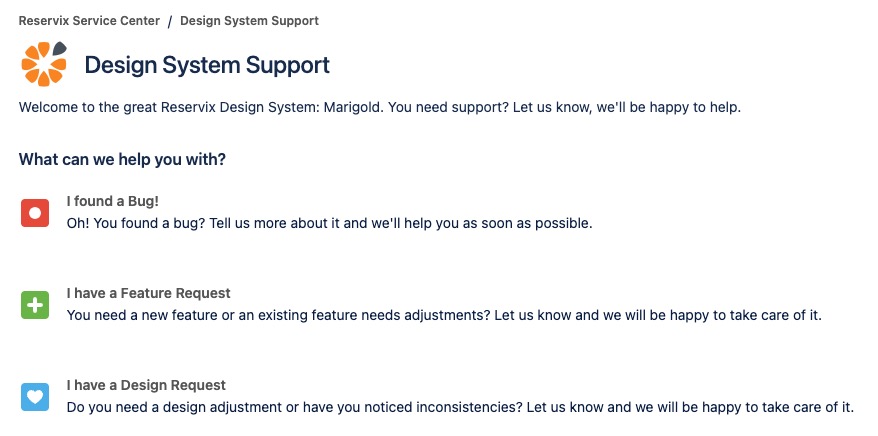Click the white heart in blue icon
Image resolution: width=878 pixels, height=436 pixels.
pos(35,397)
